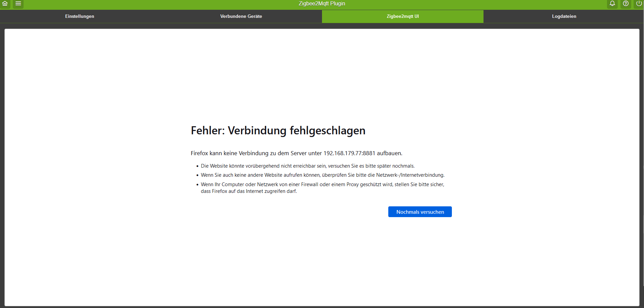Expand the main menu with three lines
Viewport: 644px width, 308px height.
(x=18, y=4)
